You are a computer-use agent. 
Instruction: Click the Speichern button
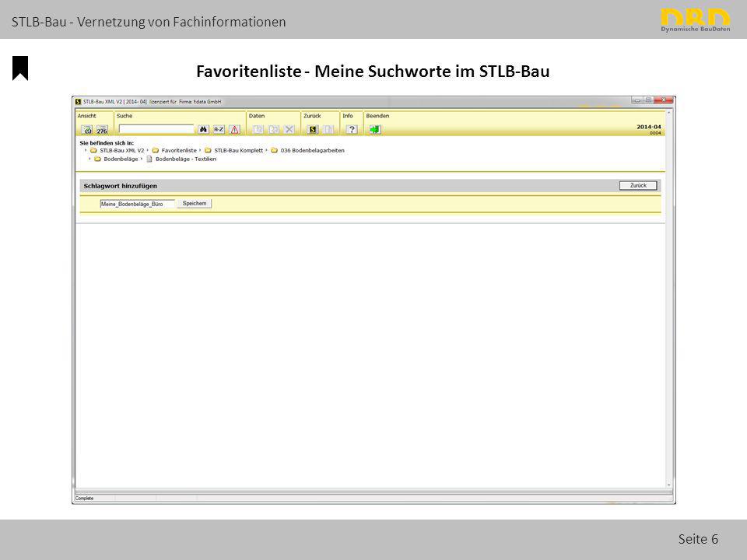tap(195, 203)
